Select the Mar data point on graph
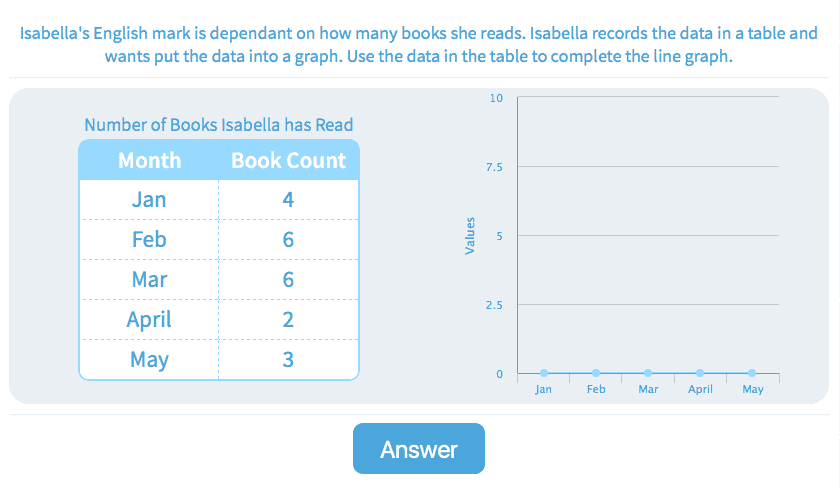Image resolution: width=840 pixels, height=501 pixels. point(648,373)
